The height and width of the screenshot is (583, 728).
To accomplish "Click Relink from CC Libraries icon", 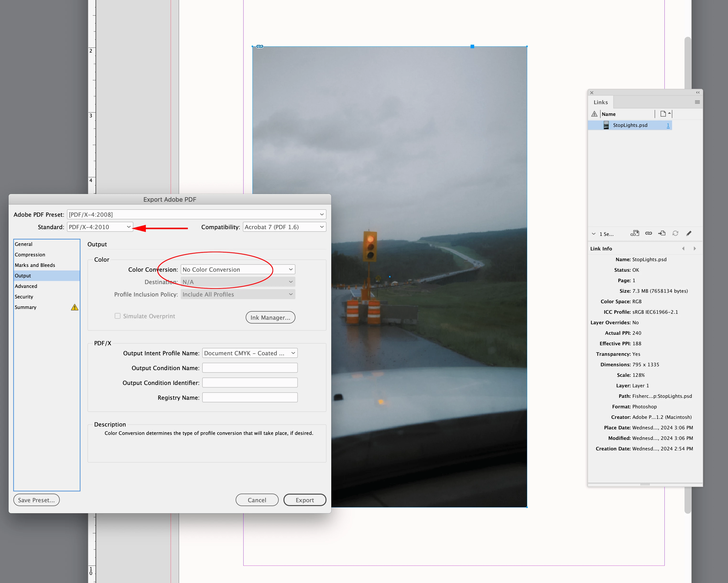I will (635, 233).
